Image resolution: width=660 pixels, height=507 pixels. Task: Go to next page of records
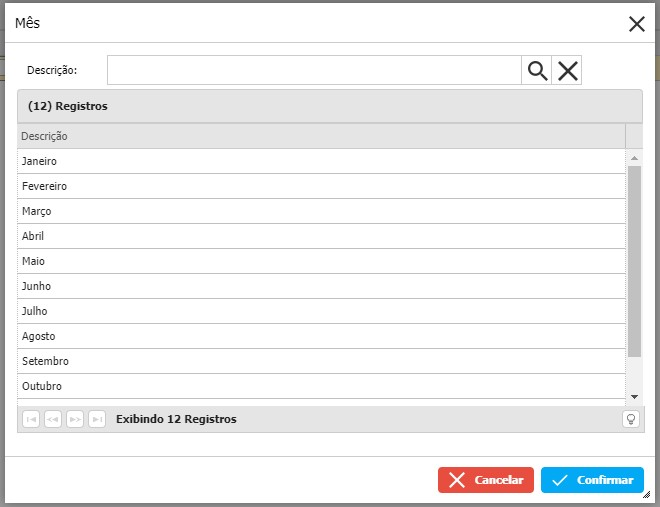(x=75, y=419)
